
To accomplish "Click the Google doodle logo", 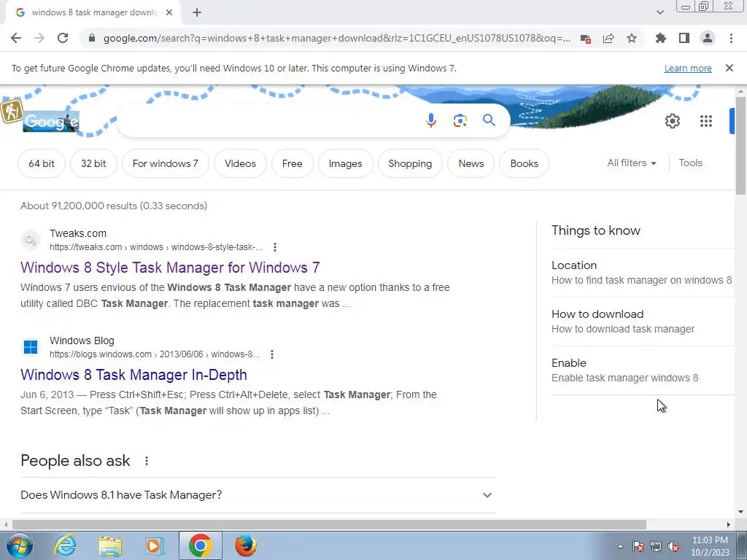I will point(51,122).
